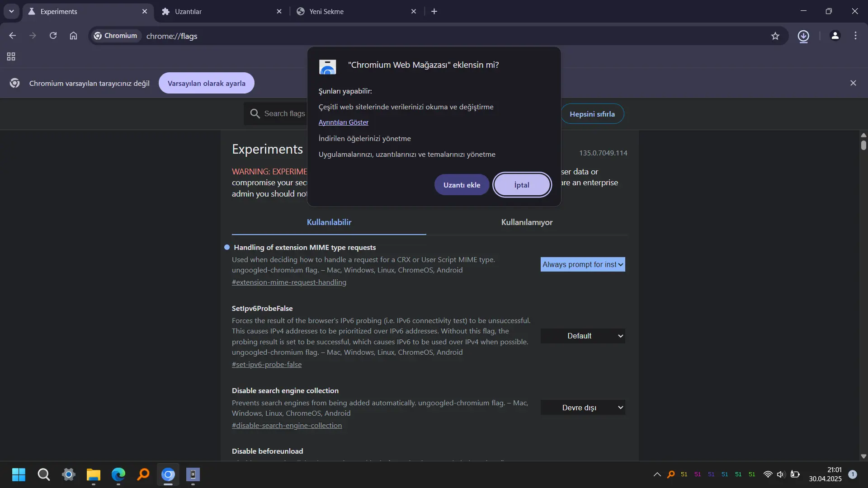The height and width of the screenshot is (488, 868).
Task: Open the Always prompt for install dropdown
Action: pos(583,265)
